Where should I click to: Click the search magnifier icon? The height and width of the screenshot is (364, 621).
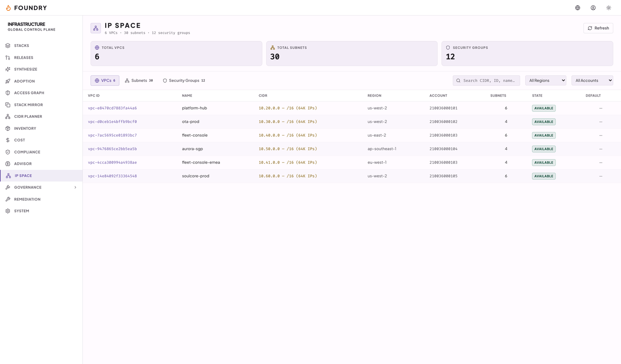click(458, 81)
